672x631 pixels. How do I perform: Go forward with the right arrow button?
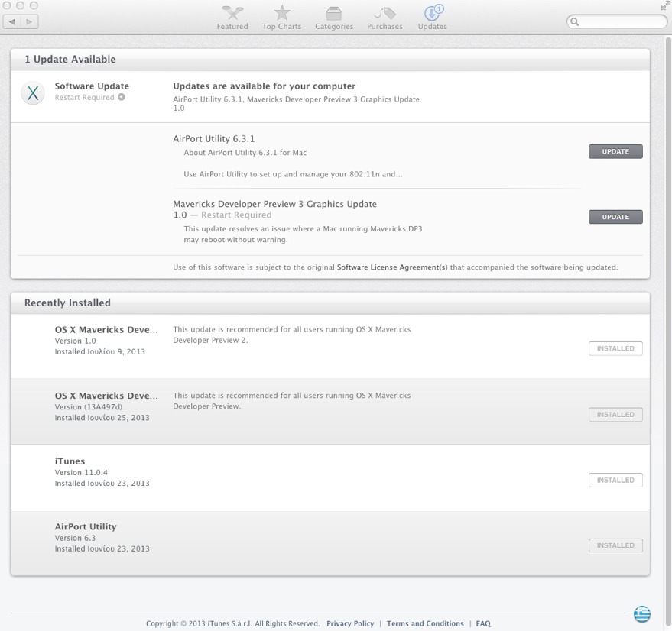pyautogui.click(x=29, y=21)
